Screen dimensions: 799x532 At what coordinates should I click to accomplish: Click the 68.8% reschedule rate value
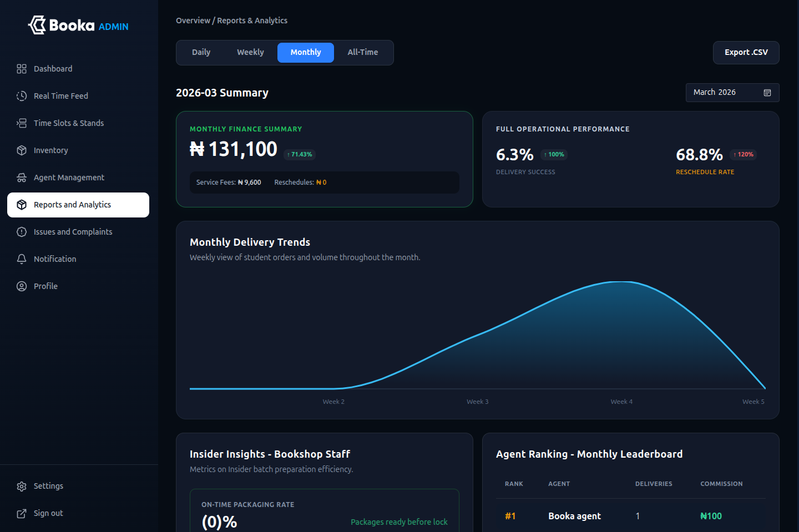point(699,155)
